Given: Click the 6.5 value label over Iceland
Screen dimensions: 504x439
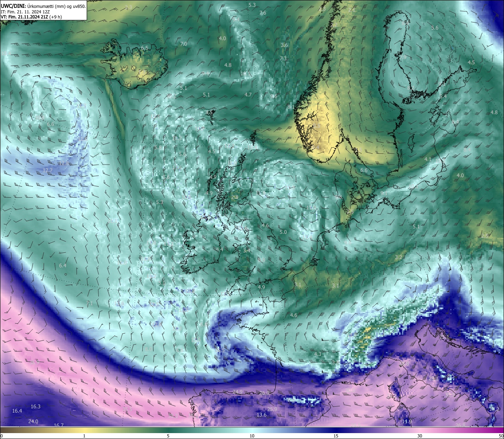Looking at the screenshot, I should point(145,48).
